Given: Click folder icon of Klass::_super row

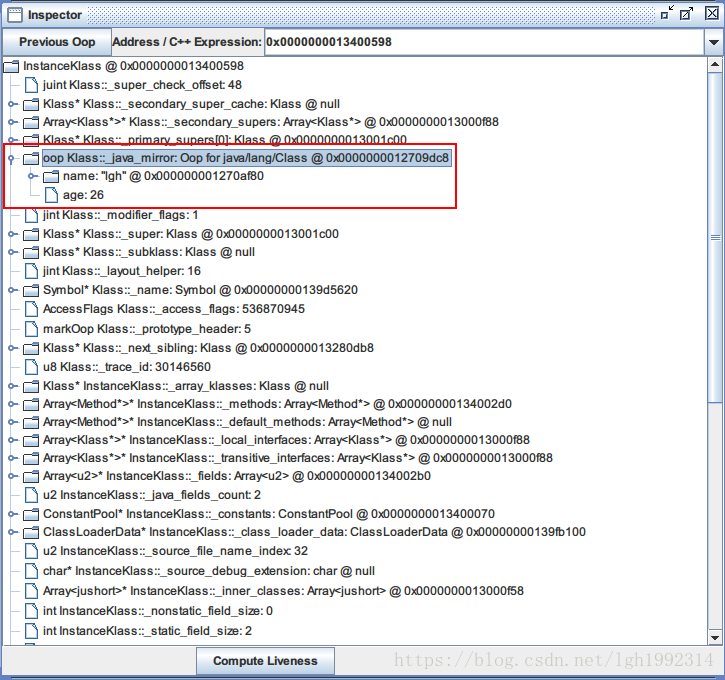Looking at the screenshot, I should point(31,234).
